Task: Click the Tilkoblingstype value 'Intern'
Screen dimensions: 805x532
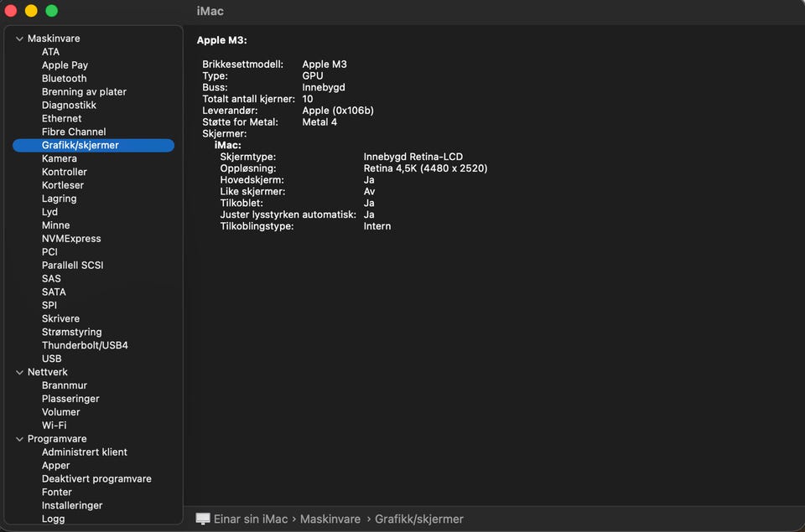Action: (x=377, y=226)
